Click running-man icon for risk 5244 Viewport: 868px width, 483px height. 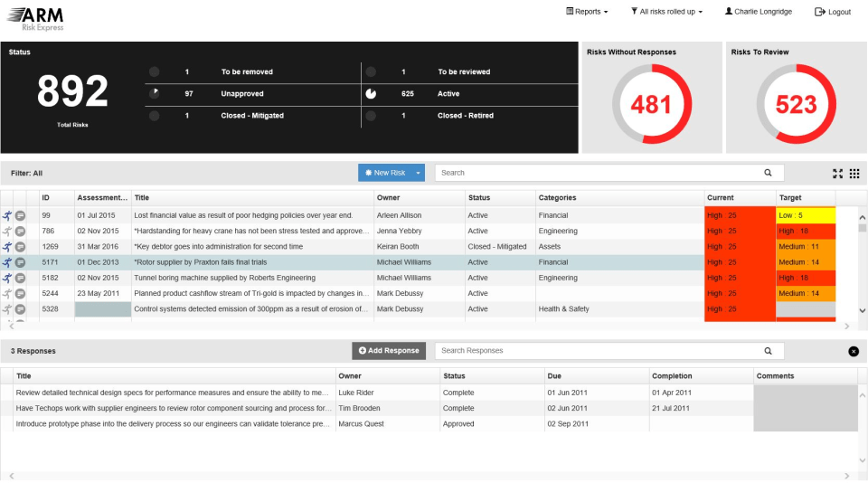coord(7,293)
